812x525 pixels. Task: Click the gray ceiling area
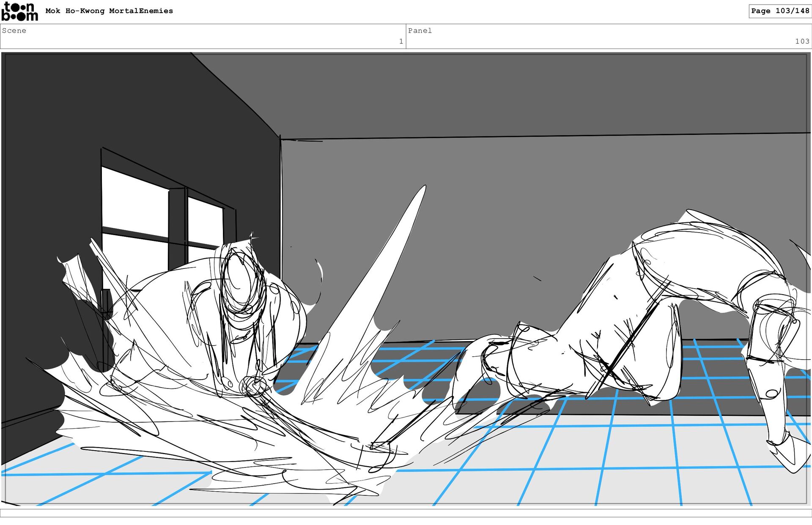pyautogui.click(x=507, y=93)
